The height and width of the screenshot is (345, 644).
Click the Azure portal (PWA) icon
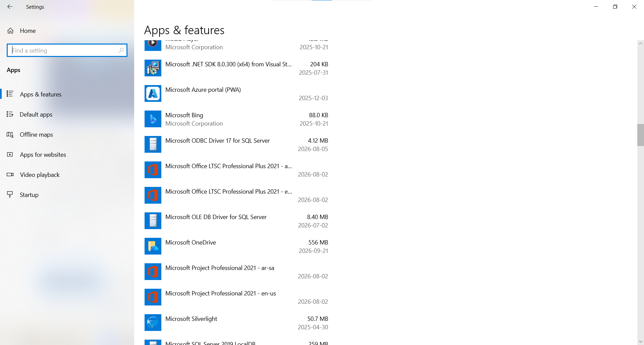(x=153, y=93)
